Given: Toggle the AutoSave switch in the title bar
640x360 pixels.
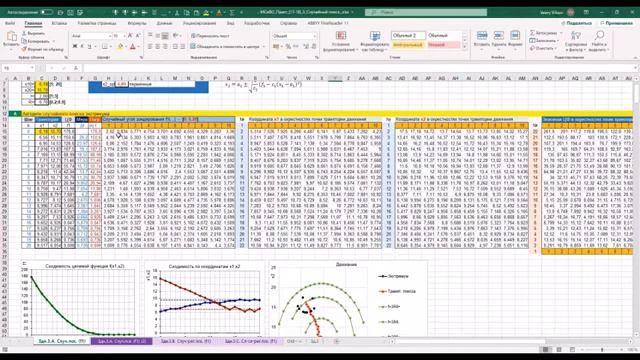Looking at the screenshot, I should (46, 12).
